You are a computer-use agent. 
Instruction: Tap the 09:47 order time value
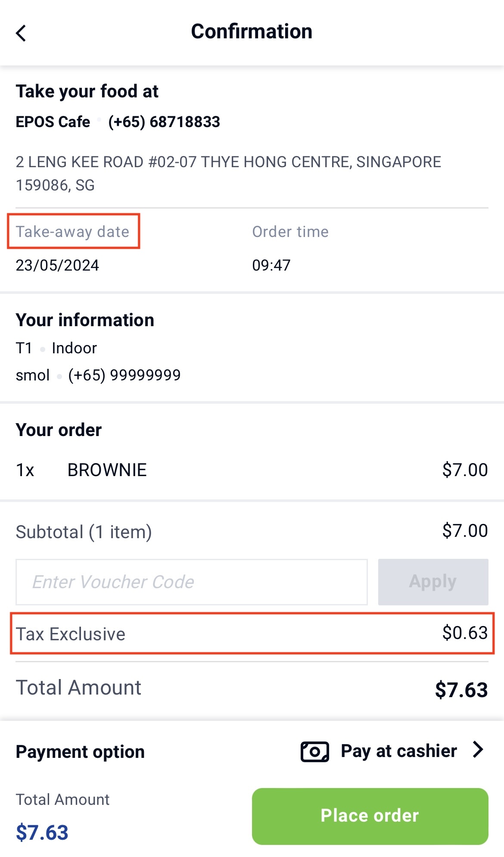[x=271, y=265]
